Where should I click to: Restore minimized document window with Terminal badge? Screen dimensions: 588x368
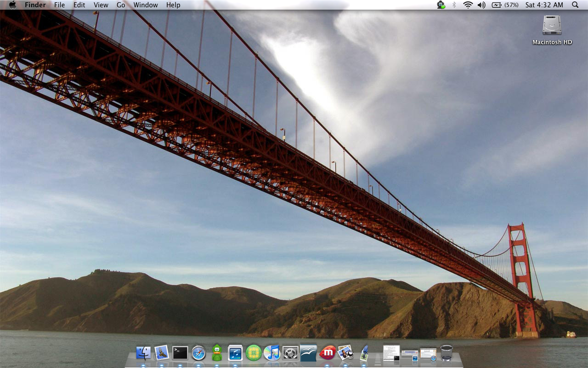pos(391,353)
